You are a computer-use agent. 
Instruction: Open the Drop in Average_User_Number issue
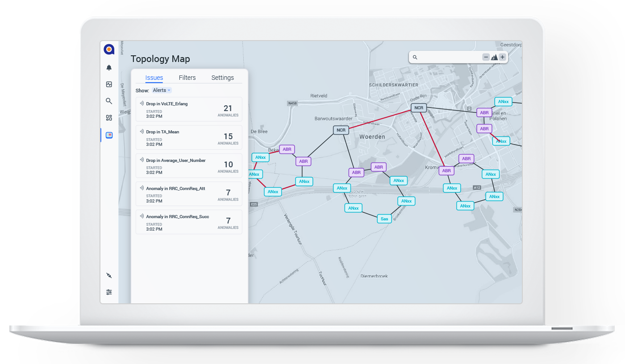click(189, 165)
